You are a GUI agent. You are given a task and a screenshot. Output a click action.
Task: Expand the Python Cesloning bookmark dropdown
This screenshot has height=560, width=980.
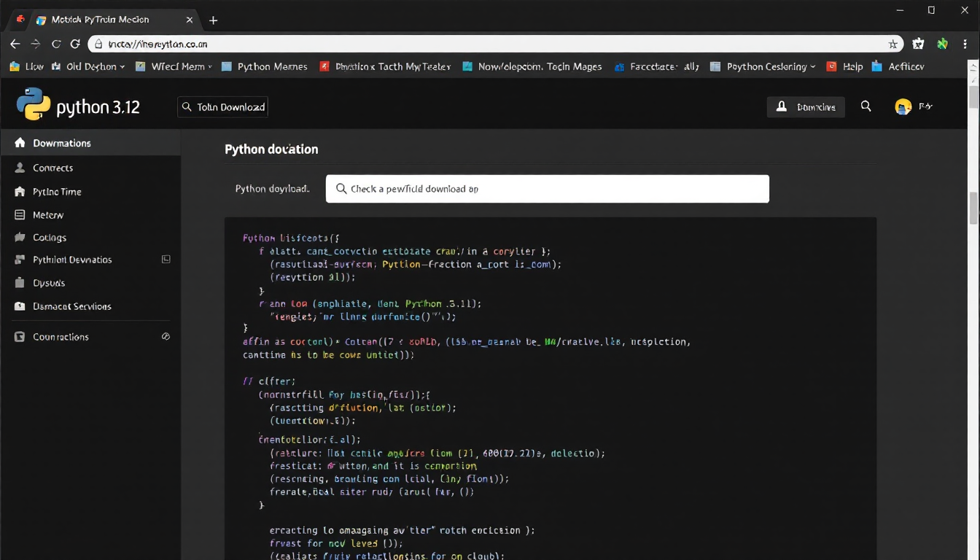click(812, 66)
